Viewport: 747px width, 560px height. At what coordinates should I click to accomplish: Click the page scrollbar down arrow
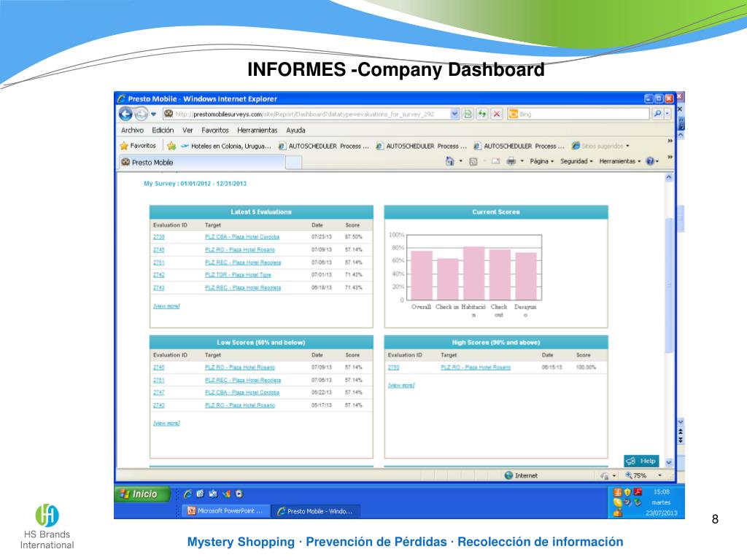tap(669, 462)
